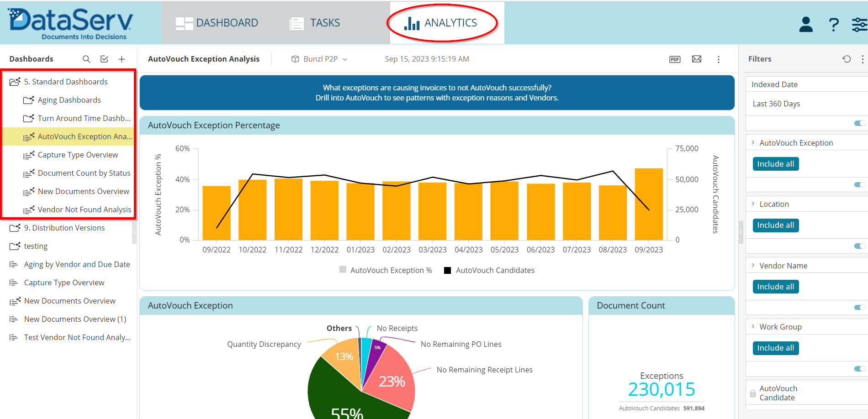
Task: Export dashboard as PDF
Action: [x=675, y=59]
